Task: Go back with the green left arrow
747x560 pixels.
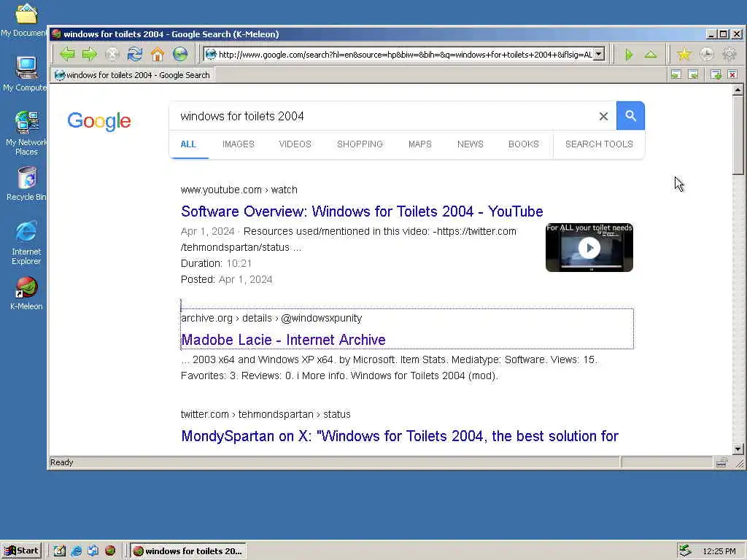Action: 67,54
